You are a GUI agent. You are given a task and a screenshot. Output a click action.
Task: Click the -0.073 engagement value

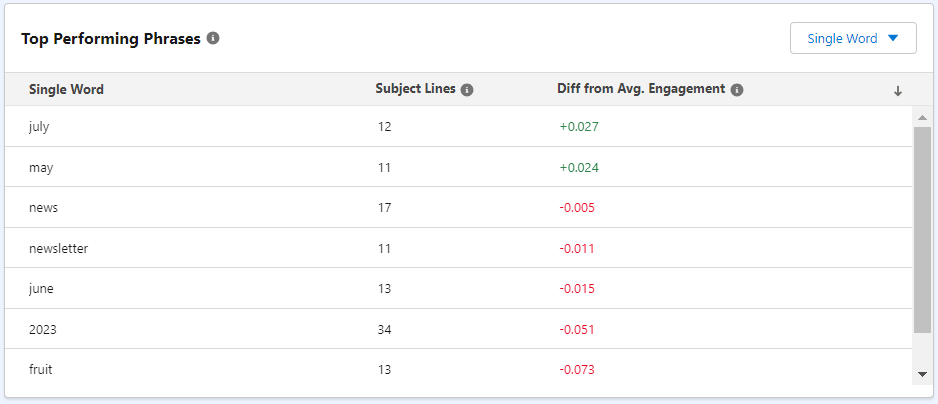(x=577, y=370)
